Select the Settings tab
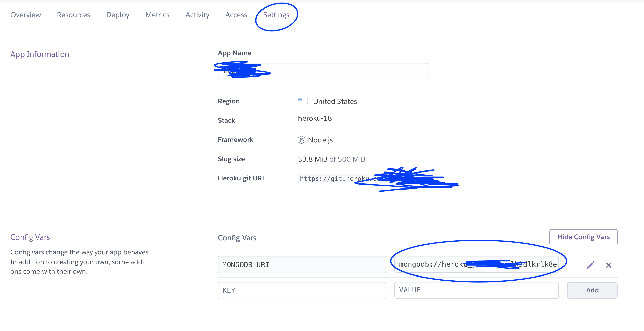Viewport: 644px width, 331px height. coord(276,15)
